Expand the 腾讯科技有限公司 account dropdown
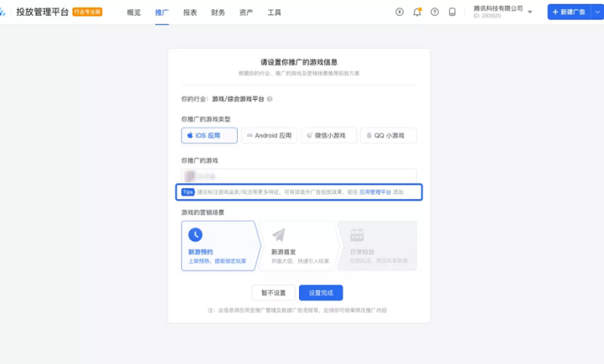Image resolution: width=604 pixels, height=364 pixels. 530,12
